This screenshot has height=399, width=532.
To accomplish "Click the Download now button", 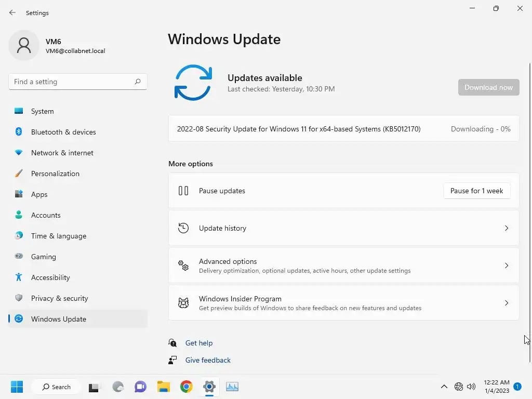I will 488,87.
